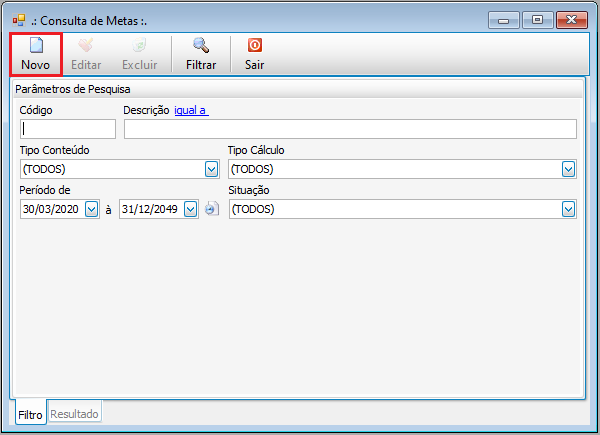Click the Tipo Conteúdo (TODOS) combo box
600x435 pixels.
(120, 169)
